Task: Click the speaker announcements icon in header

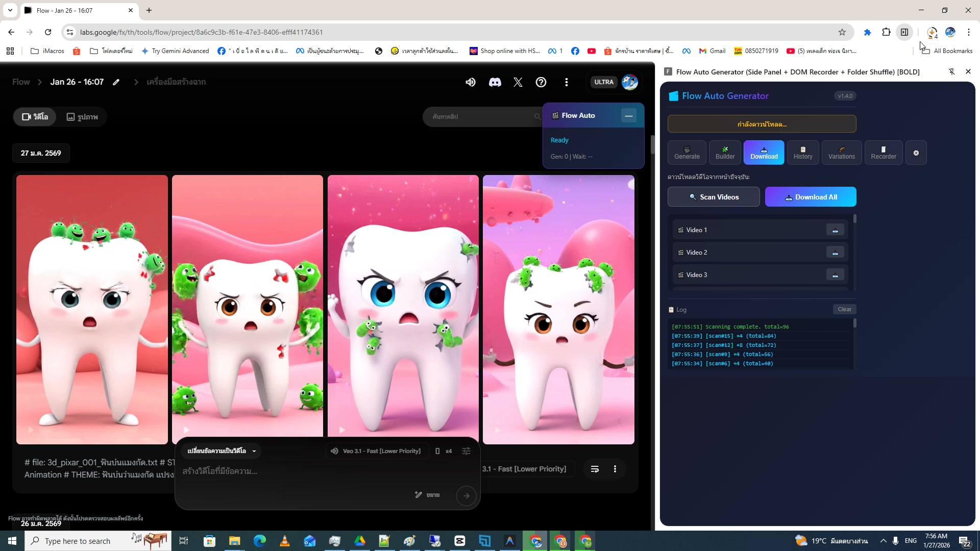Action: [x=471, y=82]
